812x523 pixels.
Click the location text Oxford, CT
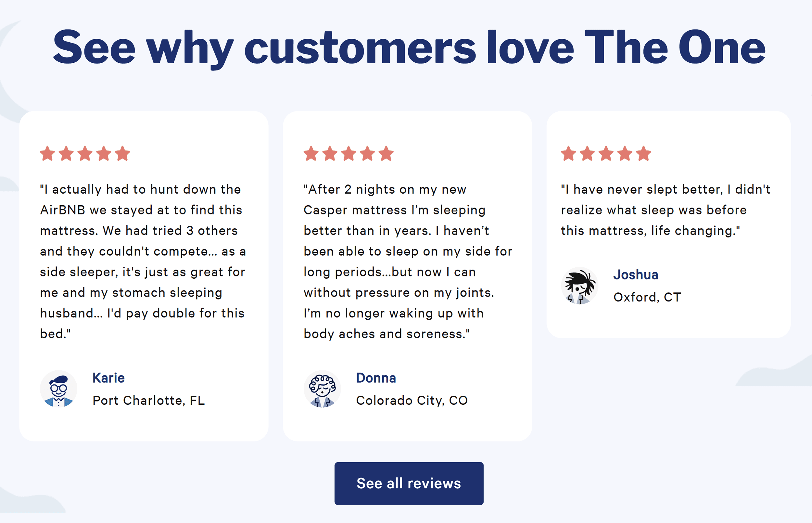click(647, 297)
